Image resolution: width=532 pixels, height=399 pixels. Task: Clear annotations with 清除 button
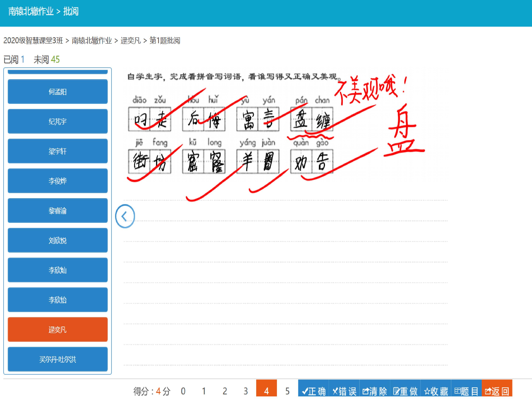(374, 391)
